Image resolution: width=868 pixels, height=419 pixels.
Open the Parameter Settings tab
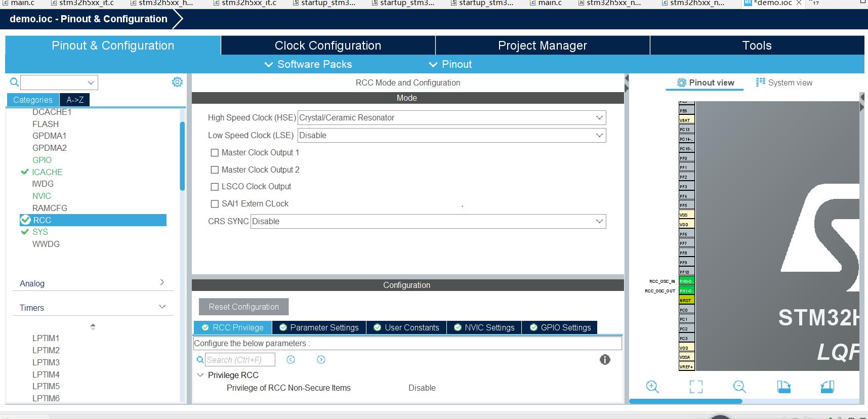[x=319, y=328]
